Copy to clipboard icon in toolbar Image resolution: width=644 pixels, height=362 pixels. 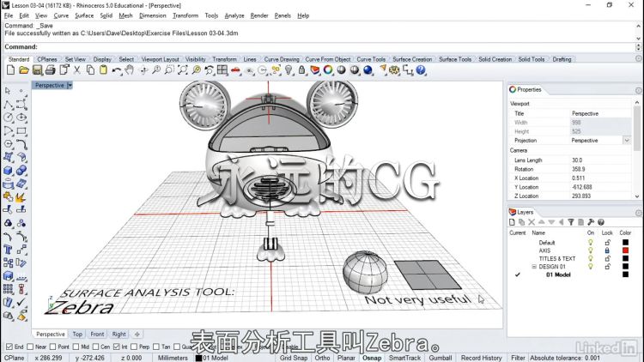[x=90, y=70]
